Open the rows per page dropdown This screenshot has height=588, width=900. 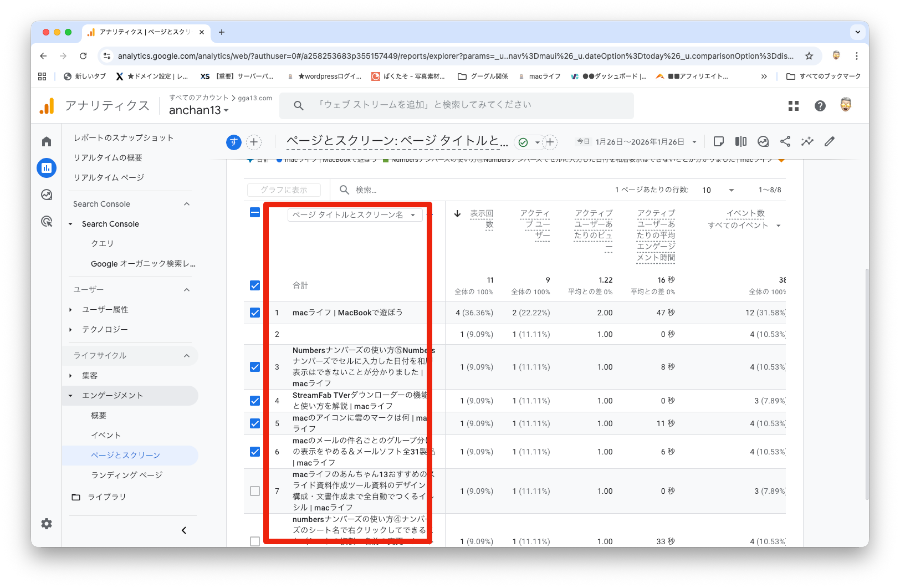click(x=718, y=190)
